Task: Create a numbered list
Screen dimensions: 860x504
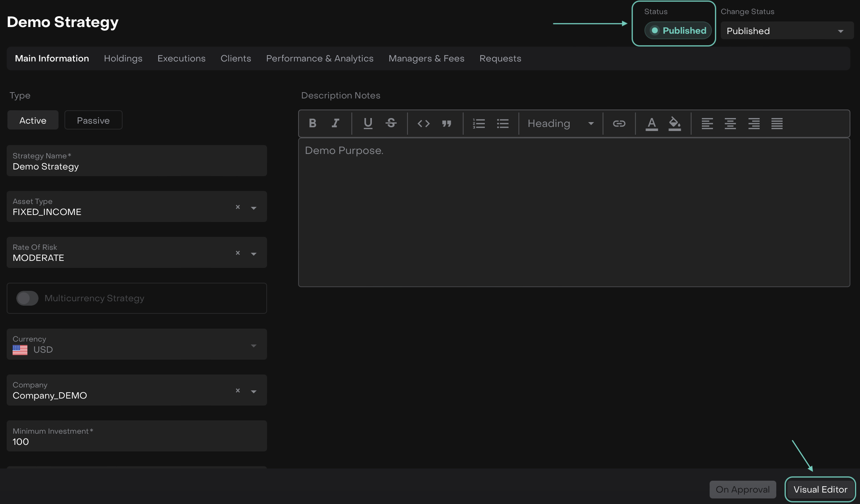Action: tap(479, 123)
